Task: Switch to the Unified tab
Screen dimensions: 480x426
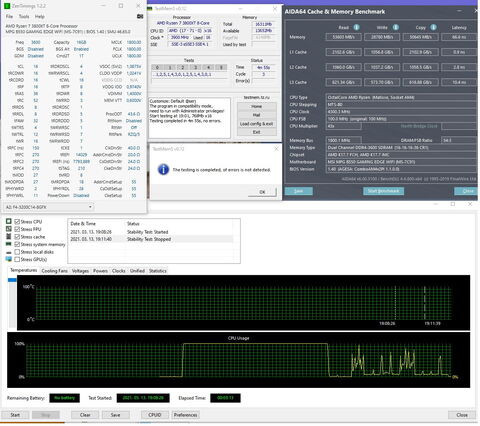Action: [137, 271]
